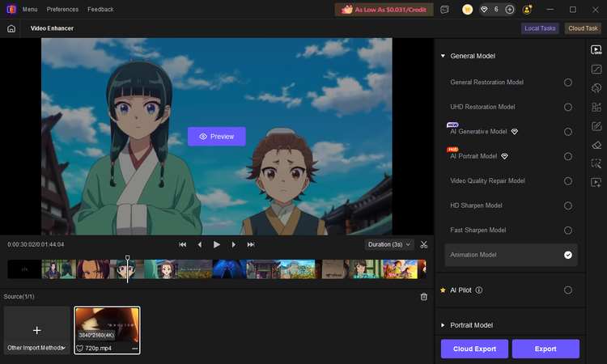Open the edit pencil sidebar tool

[596, 126]
